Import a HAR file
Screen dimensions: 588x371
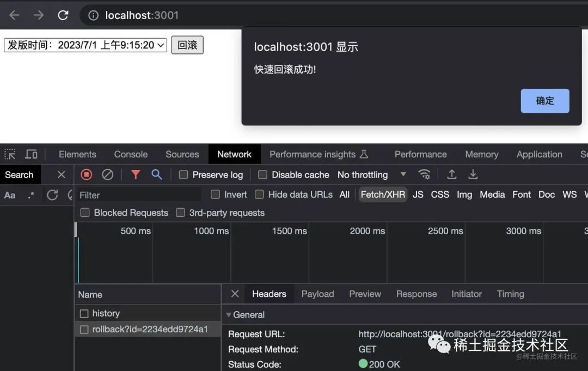point(452,174)
